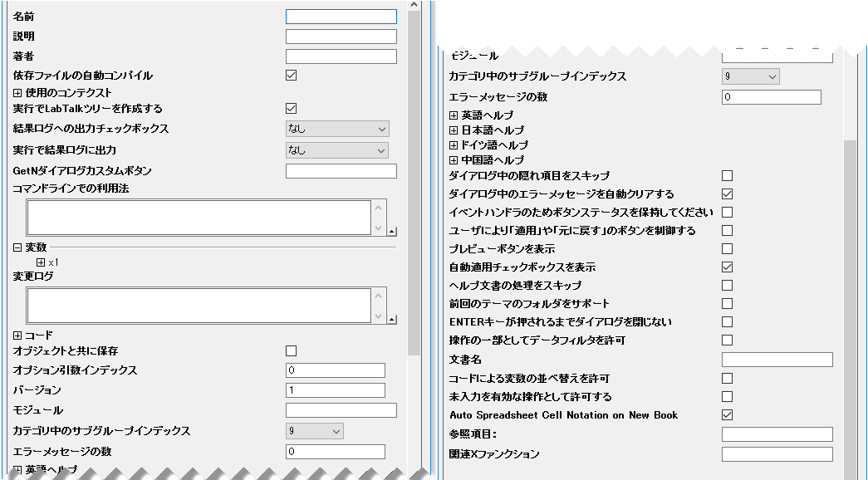Click inside the コマンドラインでの利用法 text area
This screenshot has width=868, height=480.
pos(199,218)
